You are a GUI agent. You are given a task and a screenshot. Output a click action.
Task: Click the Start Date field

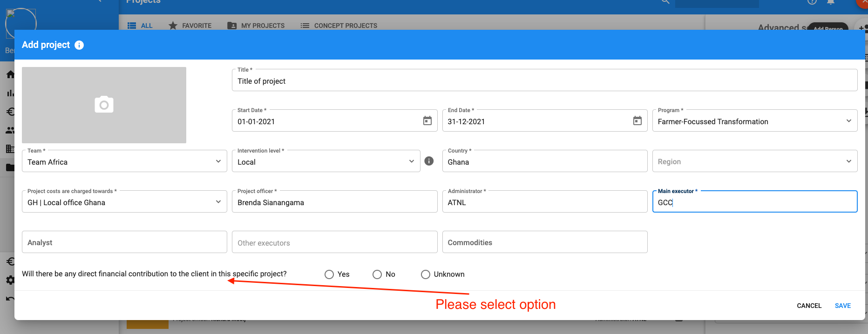334,121
